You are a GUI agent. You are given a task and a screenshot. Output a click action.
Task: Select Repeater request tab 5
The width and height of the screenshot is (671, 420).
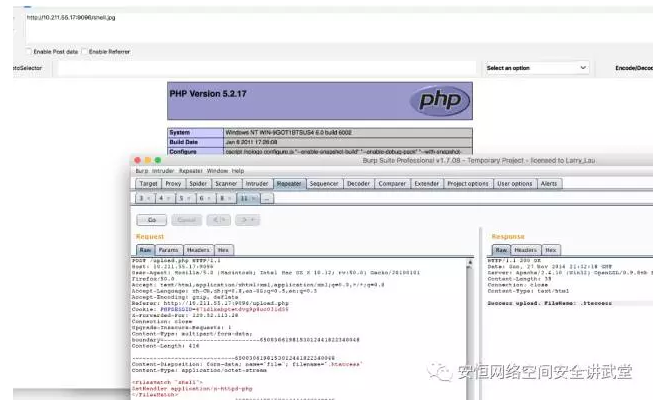(x=184, y=198)
